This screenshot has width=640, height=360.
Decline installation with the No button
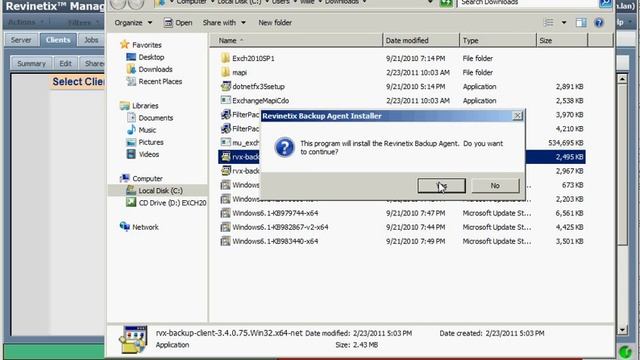coord(495,186)
